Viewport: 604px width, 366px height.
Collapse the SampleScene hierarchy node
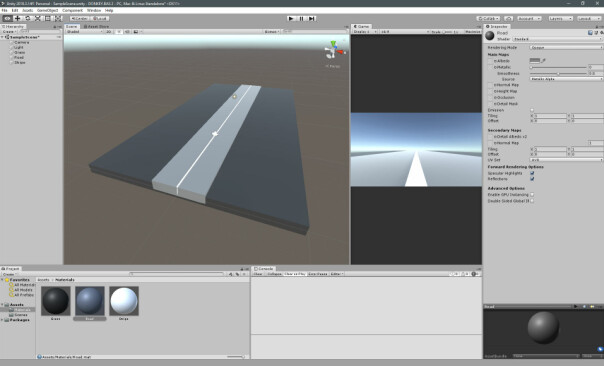click(x=2, y=37)
